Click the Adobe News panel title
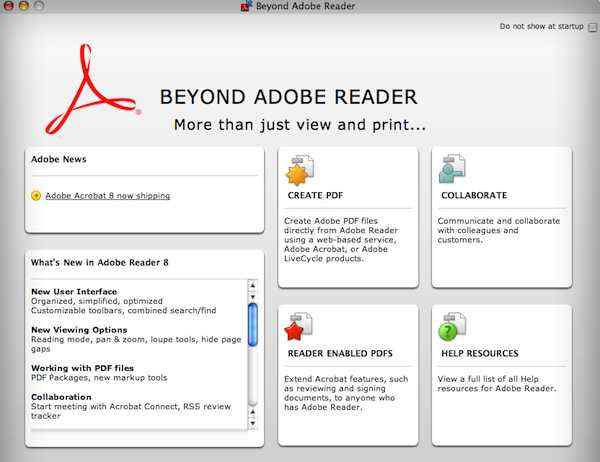600x462 pixels. coord(59,159)
